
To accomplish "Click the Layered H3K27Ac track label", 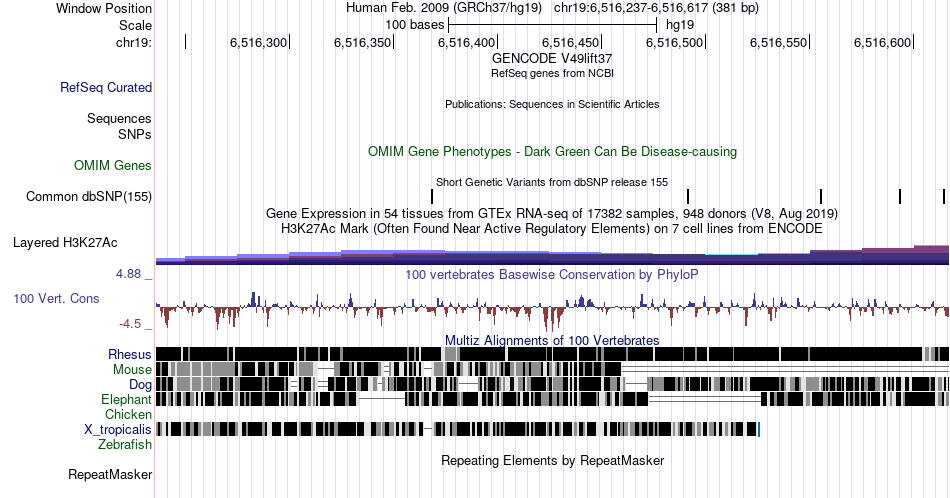I will pyautogui.click(x=65, y=242).
